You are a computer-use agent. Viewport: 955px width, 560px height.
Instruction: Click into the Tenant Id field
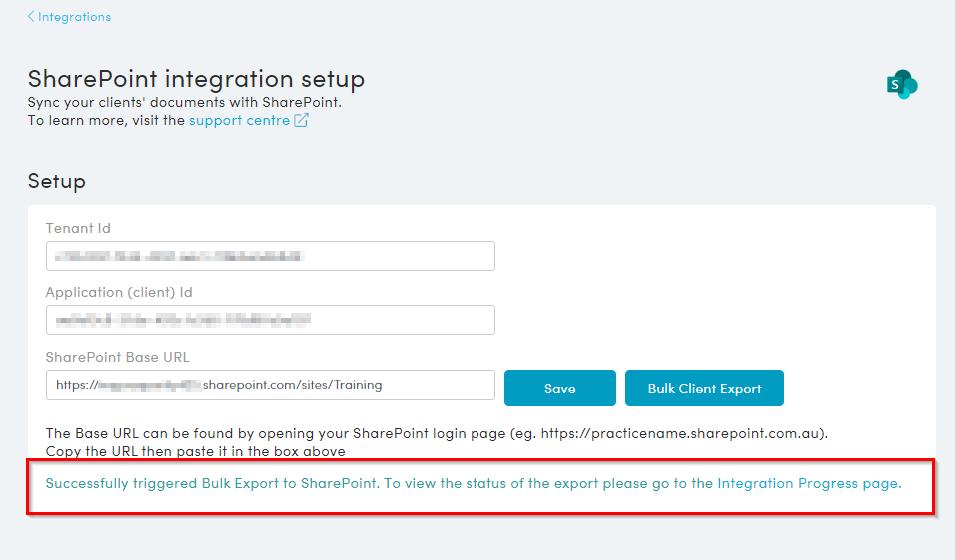pyautogui.click(x=271, y=256)
